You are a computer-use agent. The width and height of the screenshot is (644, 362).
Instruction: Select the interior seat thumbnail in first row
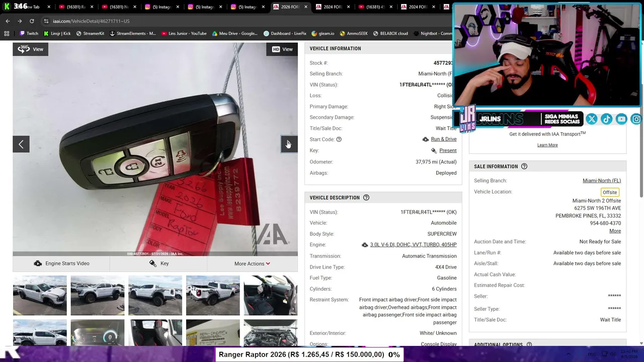coord(271,296)
